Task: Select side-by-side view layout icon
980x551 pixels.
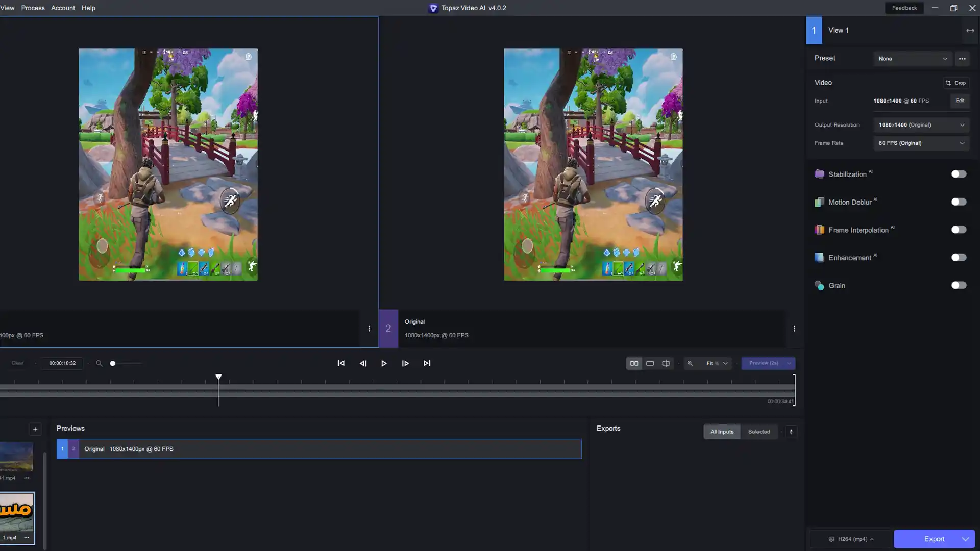Action: tap(634, 363)
